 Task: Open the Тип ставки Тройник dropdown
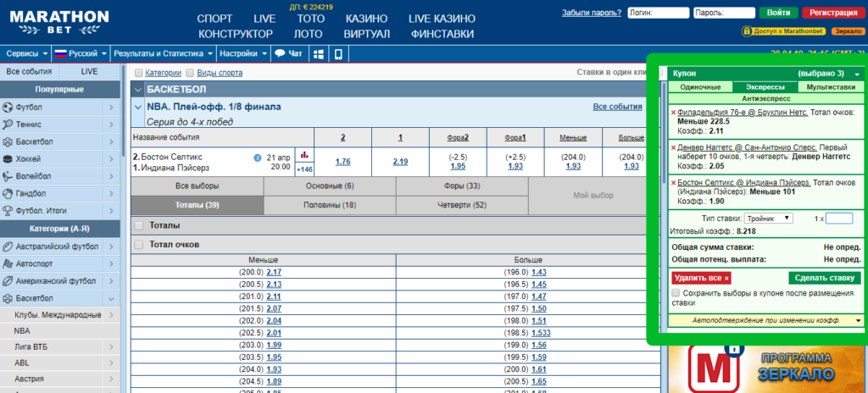tap(763, 219)
